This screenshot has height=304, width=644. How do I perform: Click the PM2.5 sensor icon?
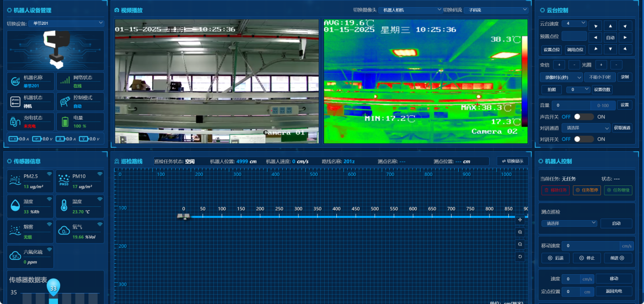pos(14,180)
